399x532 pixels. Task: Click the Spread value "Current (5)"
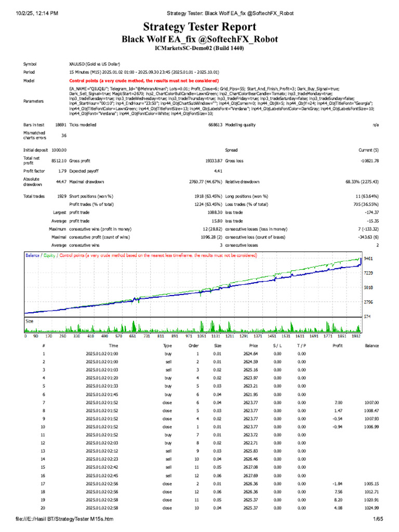[x=368, y=150]
